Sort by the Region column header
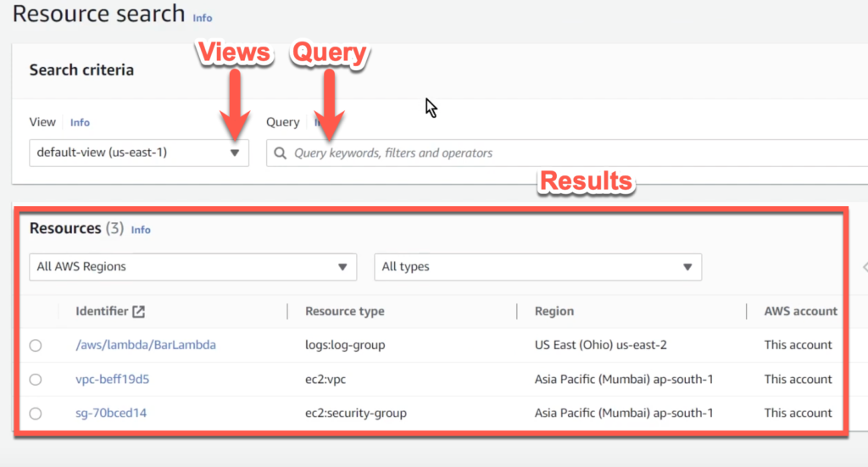 (554, 311)
